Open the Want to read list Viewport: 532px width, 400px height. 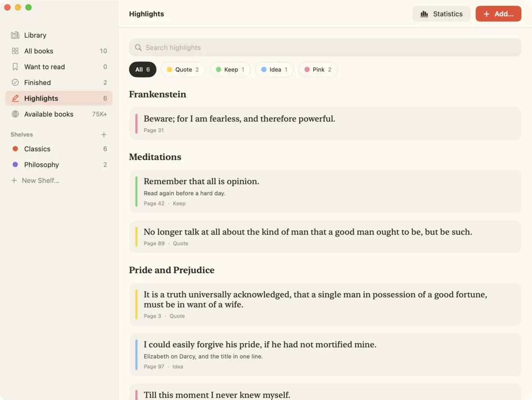click(59, 67)
